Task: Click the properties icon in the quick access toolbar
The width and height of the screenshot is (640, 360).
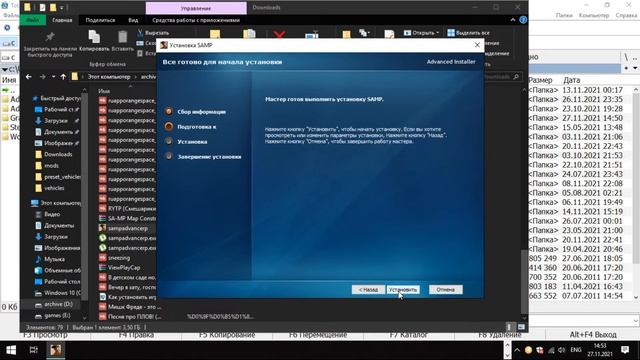Action: 42,7
